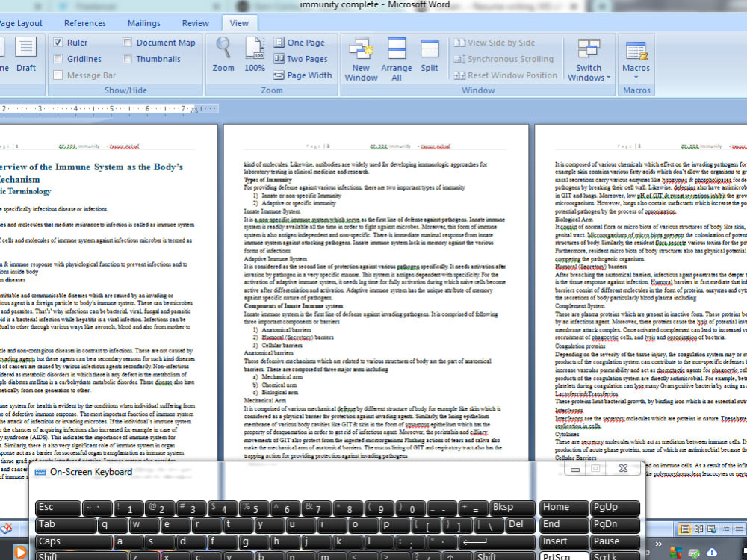Click Tab key on On-Screen Keyboard
The image size is (747, 560).
66,525
